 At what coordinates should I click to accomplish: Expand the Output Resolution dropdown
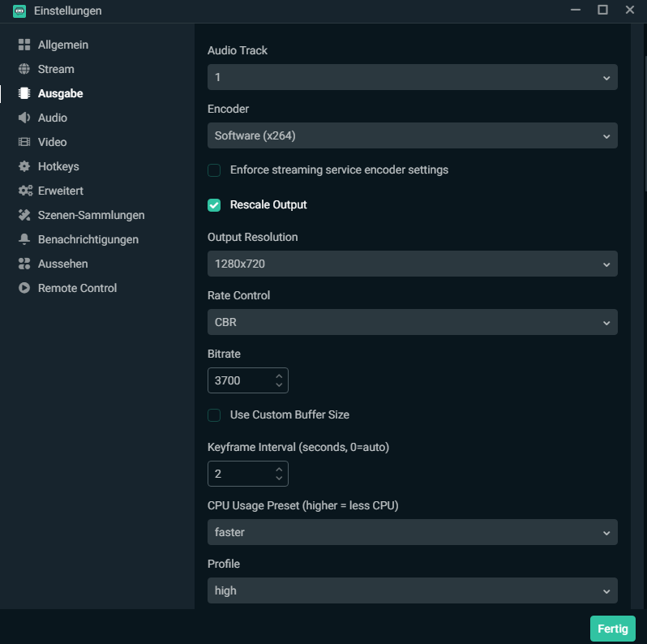pos(412,264)
